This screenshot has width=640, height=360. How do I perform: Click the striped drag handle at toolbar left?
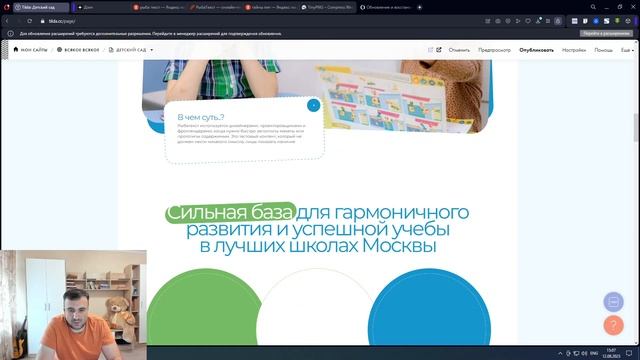point(5,50)
